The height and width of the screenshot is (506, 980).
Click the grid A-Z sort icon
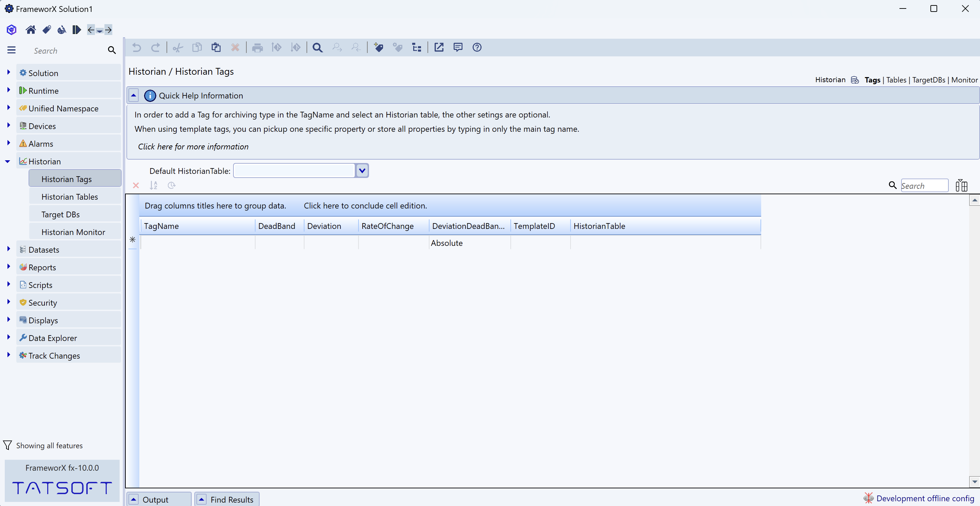coord(153,185)
